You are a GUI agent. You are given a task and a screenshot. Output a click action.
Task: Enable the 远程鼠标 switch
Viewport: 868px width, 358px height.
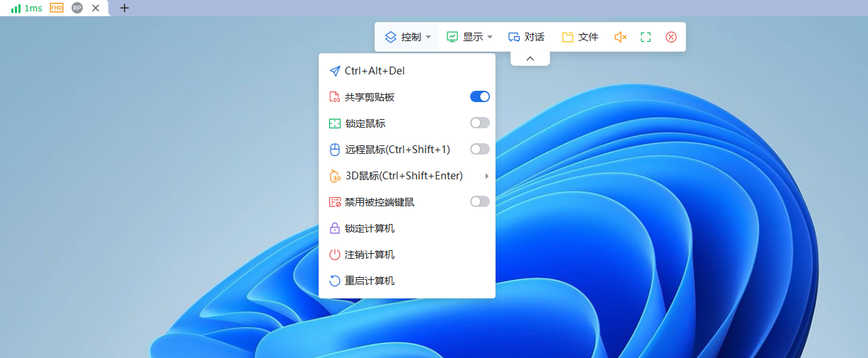(480, 150)
